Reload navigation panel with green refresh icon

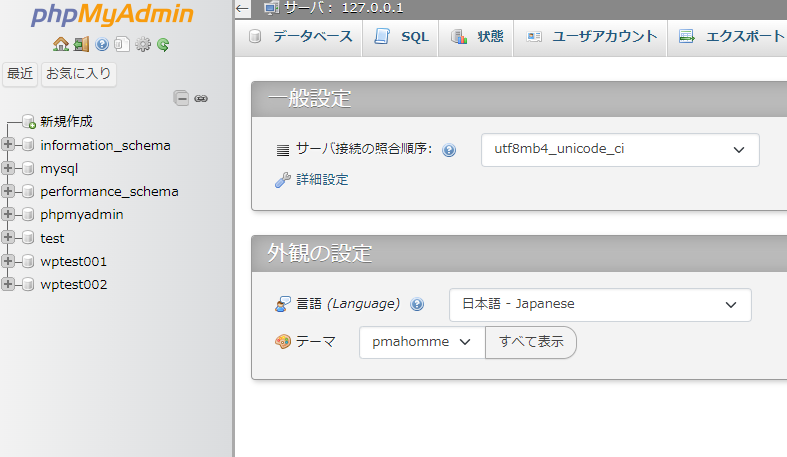click(x=163, y=44)
